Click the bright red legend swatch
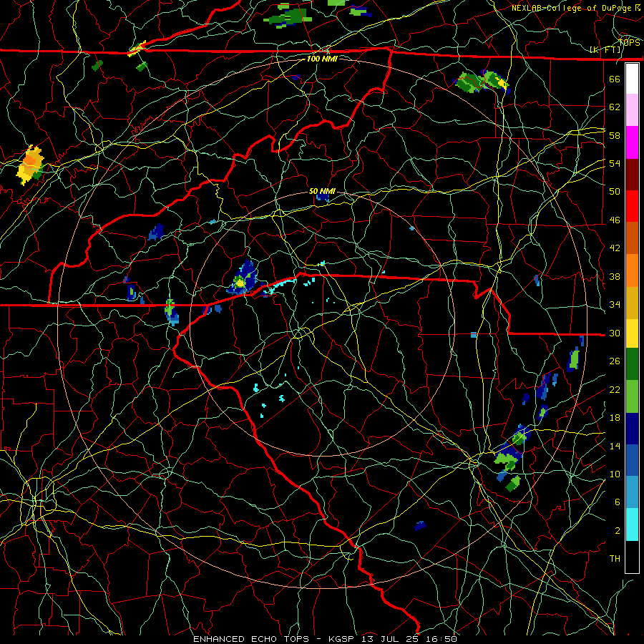Screen dimensions: 644x644 point(632,206)
